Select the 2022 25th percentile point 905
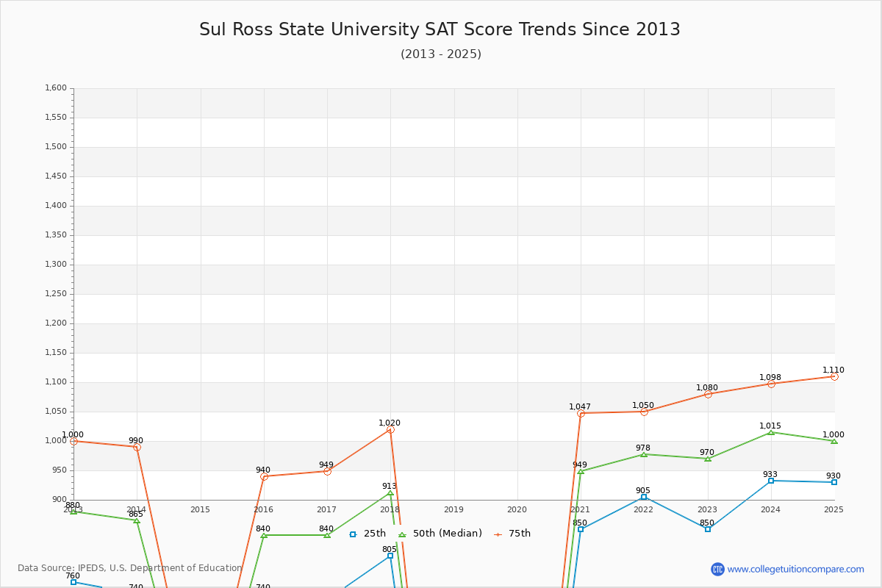The height and width of the screenshot is (588, 882). click(644, 497)
